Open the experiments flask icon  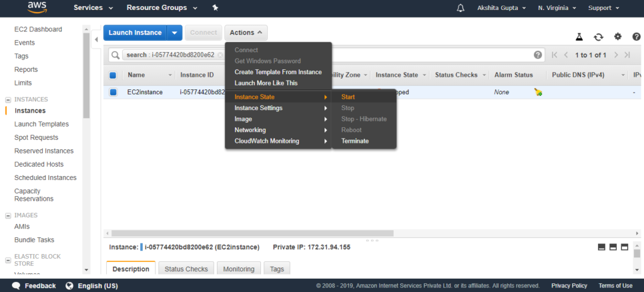tap(579, 36)
